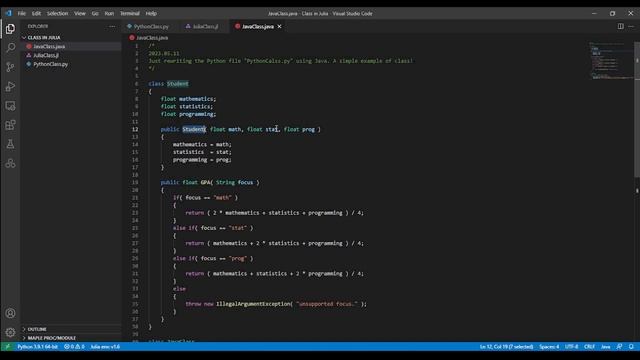Open editor More Actions ellipsis

point(631,26)
